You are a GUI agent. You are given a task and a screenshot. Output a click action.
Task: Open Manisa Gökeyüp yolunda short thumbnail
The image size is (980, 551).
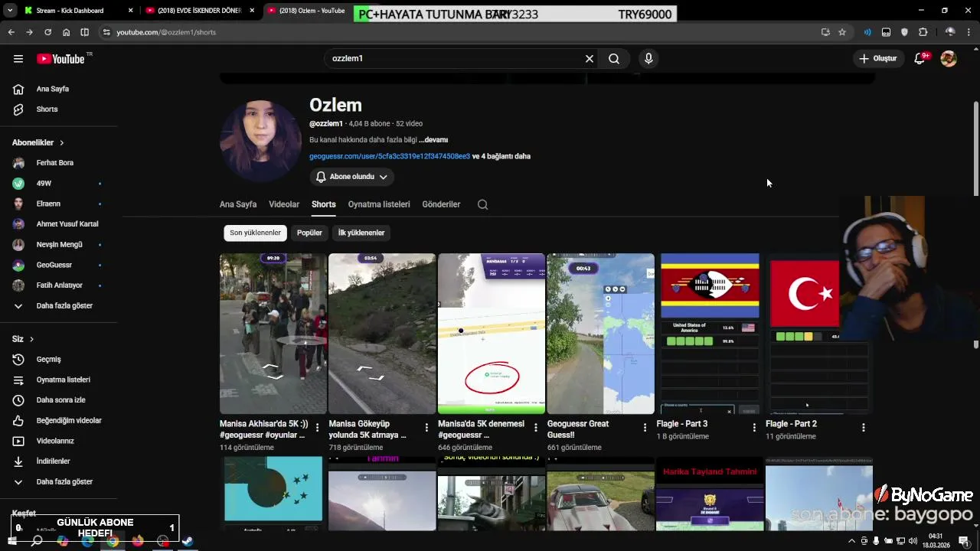pyautogui.click(x=382, y=334)
